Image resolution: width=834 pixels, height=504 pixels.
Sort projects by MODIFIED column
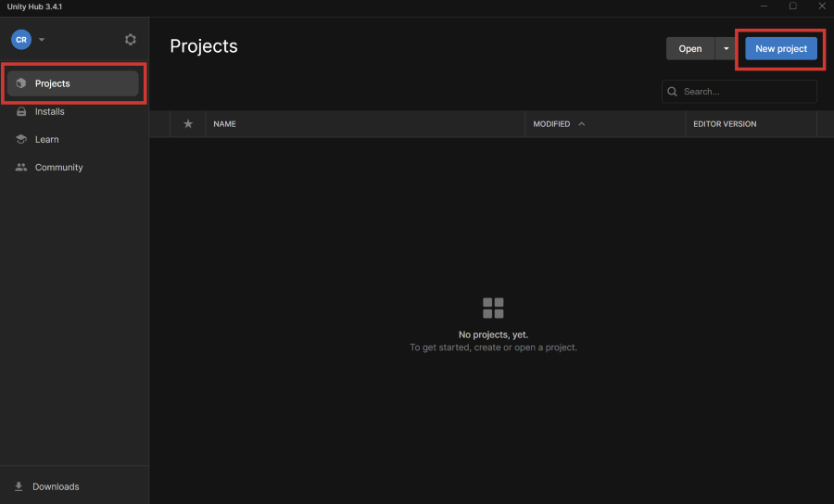pos(551,124)
